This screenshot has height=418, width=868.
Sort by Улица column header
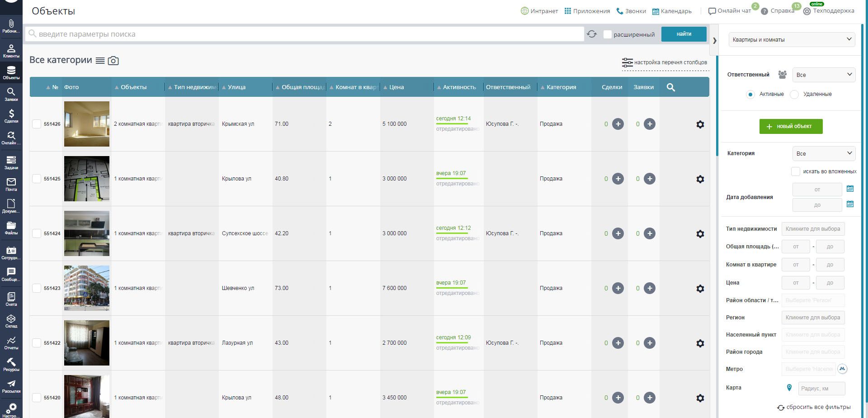236,87
